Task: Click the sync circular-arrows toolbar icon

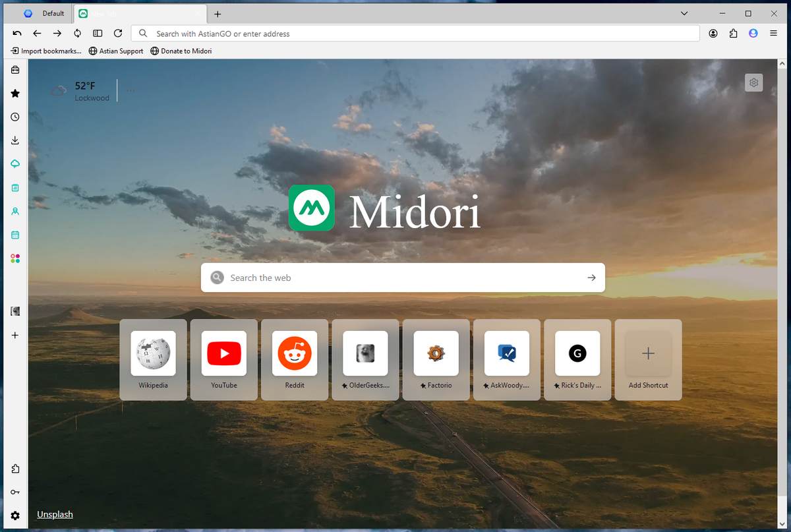Action: pyautogui.click(x=77, y=34)
